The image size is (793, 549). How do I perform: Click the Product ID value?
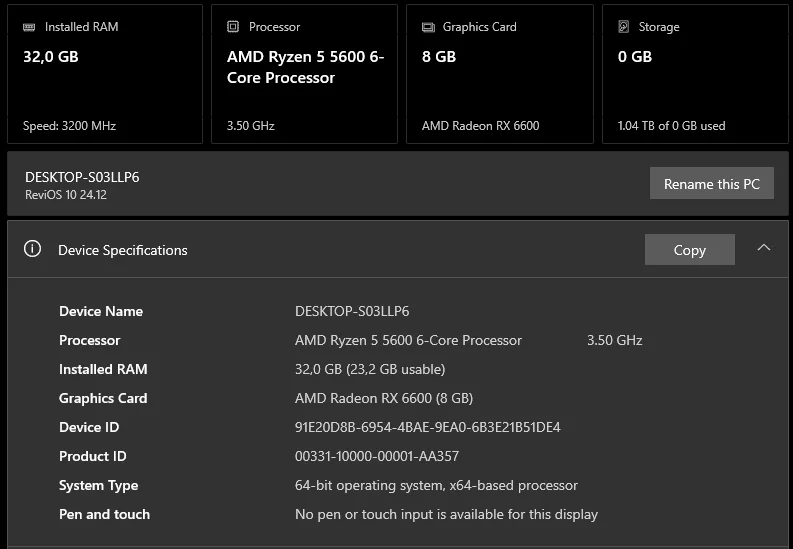click(x=376, y=456)
